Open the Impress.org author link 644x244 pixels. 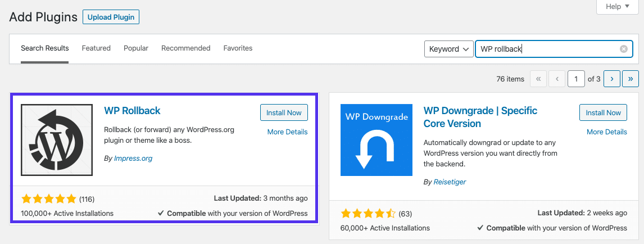133,159
